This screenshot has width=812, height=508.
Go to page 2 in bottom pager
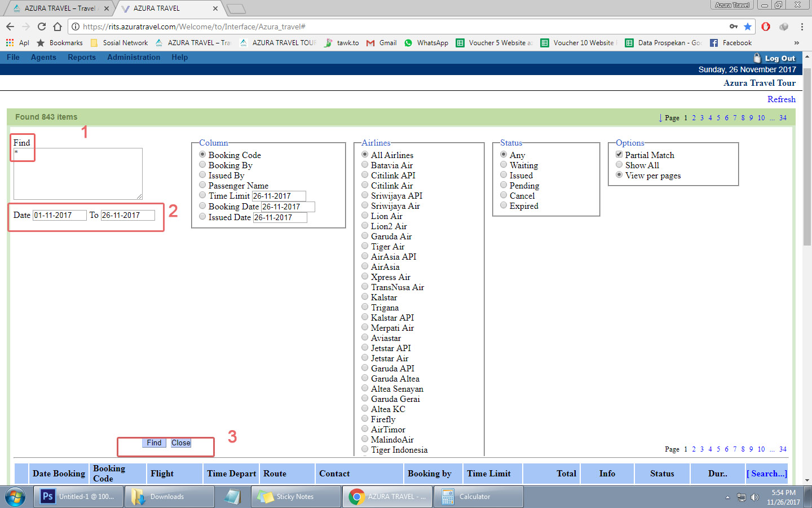[694, 449]
